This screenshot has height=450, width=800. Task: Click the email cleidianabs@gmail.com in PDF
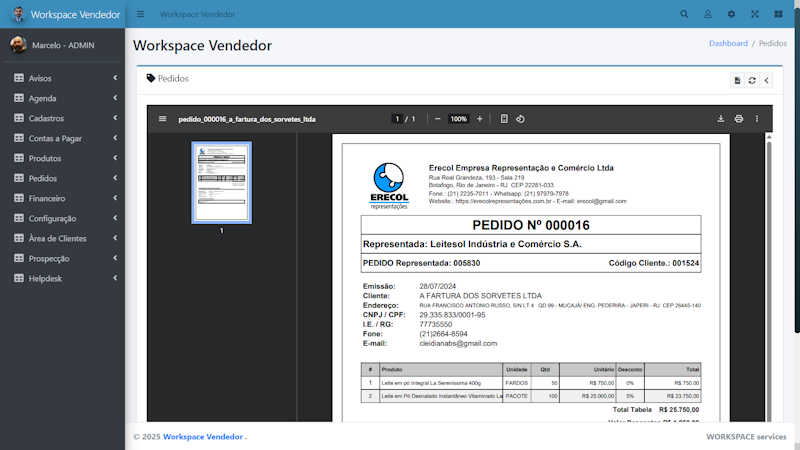pyautogui.click(x=458, y=343)
